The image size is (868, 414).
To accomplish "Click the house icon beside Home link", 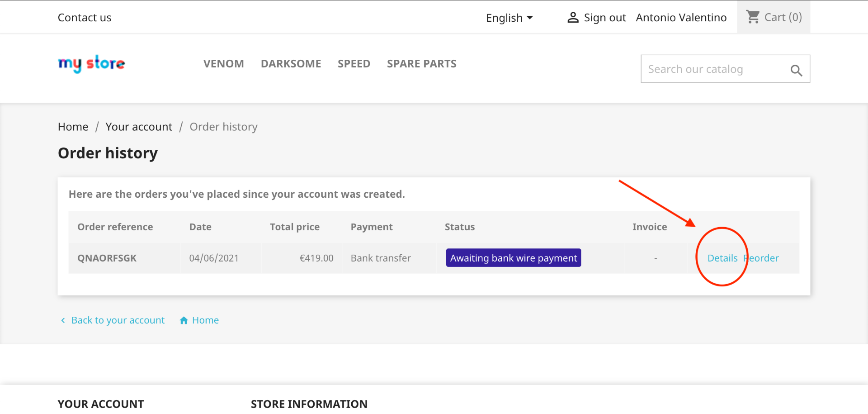I will (x=184, y=320).
